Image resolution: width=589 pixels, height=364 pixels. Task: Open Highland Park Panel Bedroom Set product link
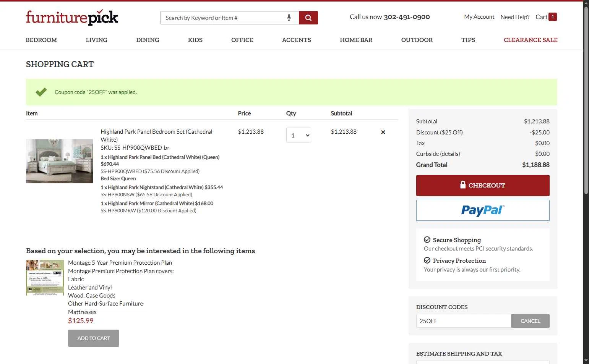pyautogui.click(x=156, y=136)
